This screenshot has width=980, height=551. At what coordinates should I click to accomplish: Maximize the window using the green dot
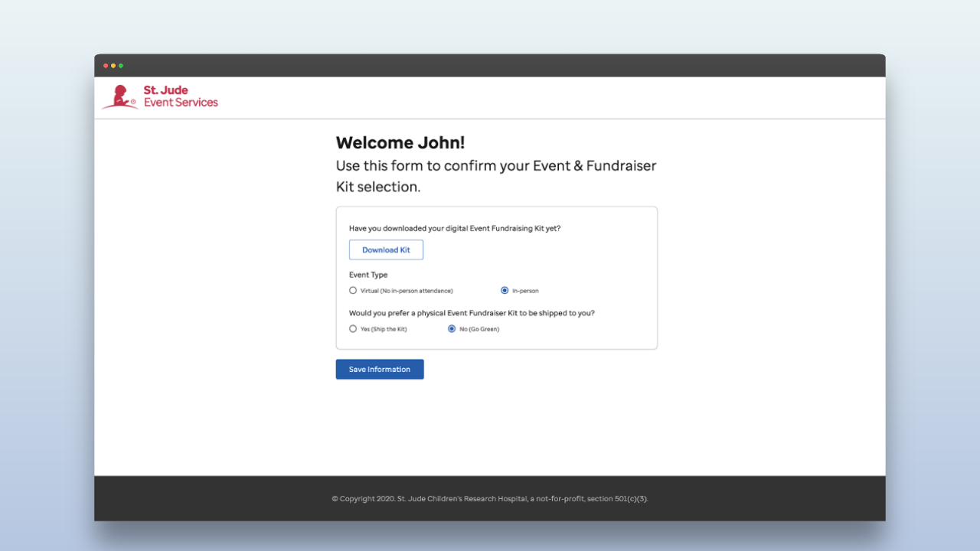pos(121,66)
